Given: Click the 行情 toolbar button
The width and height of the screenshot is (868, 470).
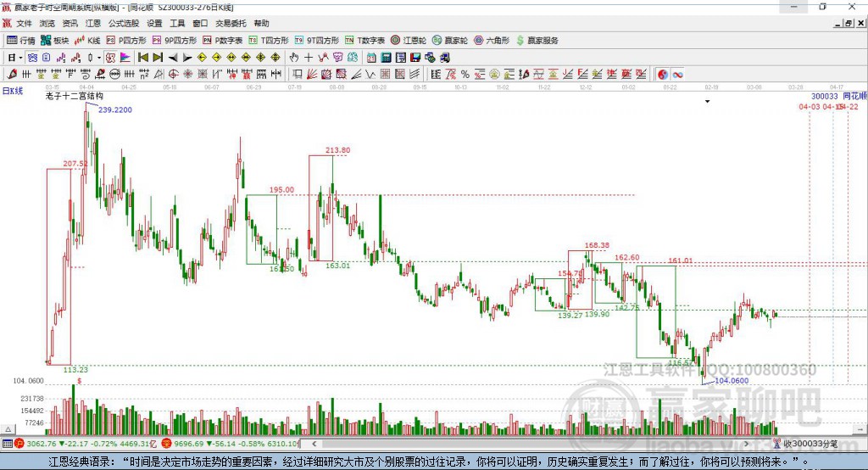Looking at the screenshot, I should click(21, 41).
